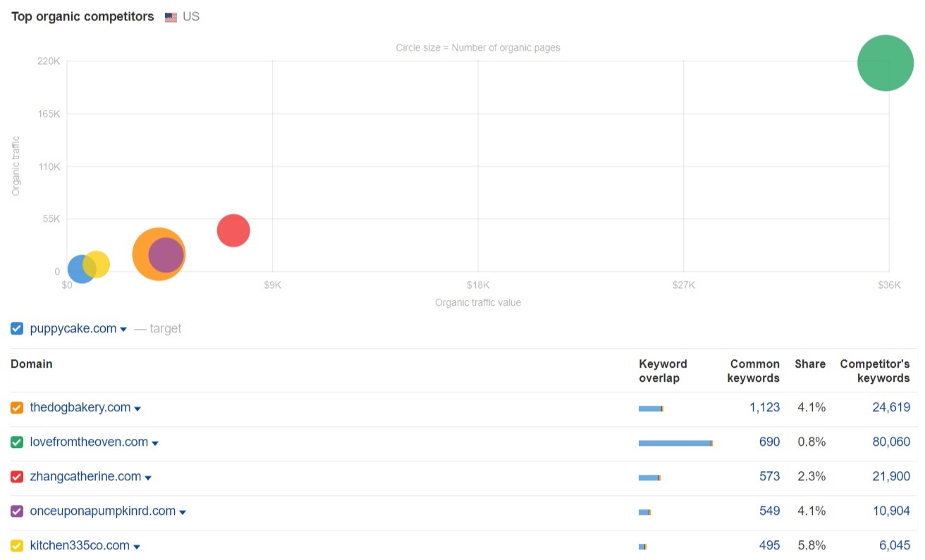Image resolution: width=925 pixels, height=560 pixels.
Task: Open the 1,123 common keywords link
Action: click(x=764, y=407)
